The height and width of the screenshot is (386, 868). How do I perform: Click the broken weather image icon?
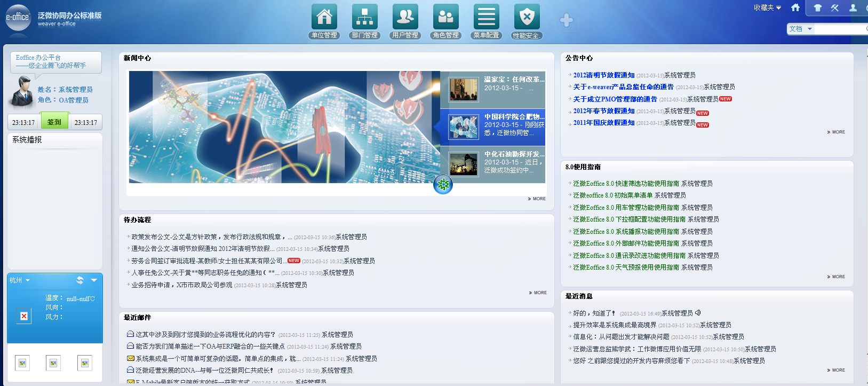(24, 316)
